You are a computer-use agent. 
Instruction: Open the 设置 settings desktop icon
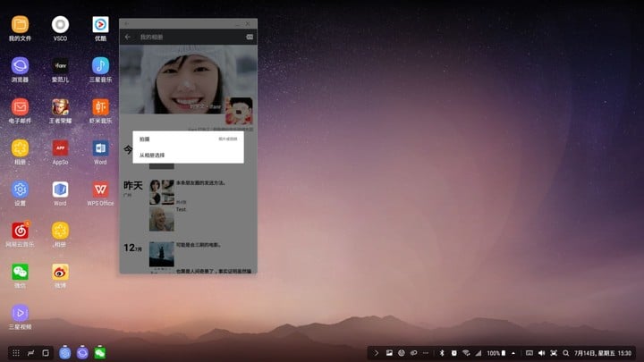pyautogui.click(x=20, y=189)
